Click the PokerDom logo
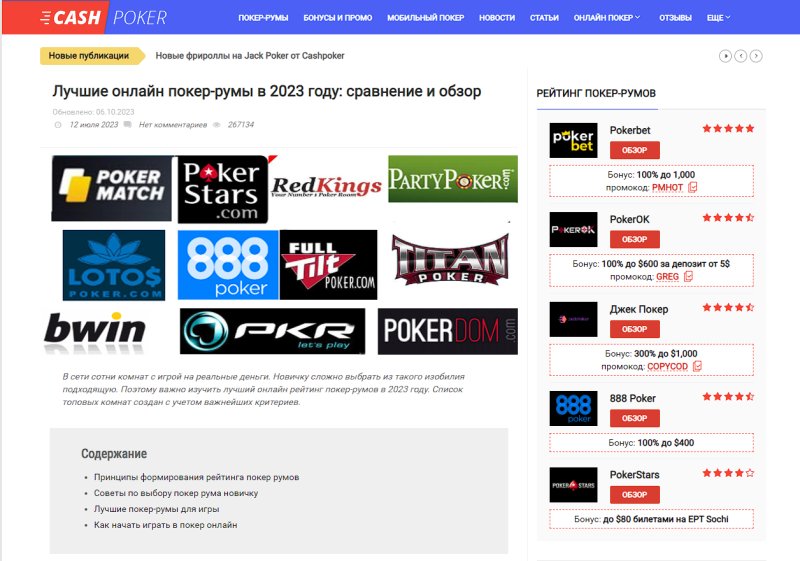The width and height of the screenshot is (800, 561). [x=448, y=331]
